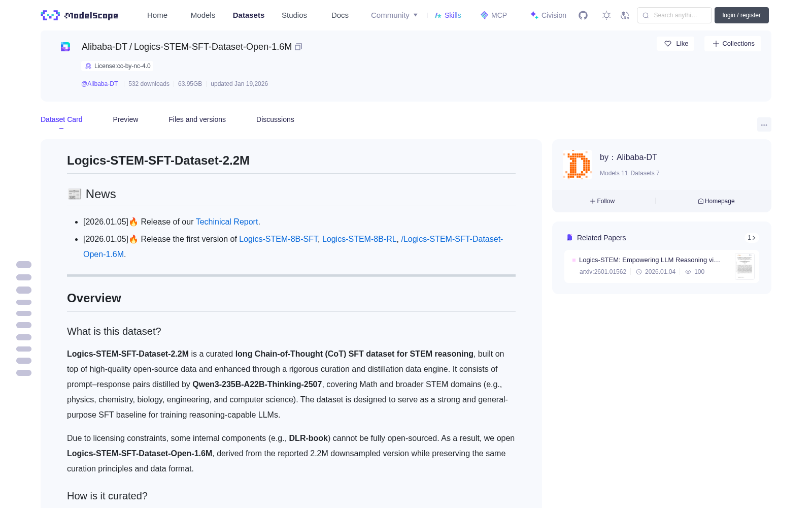Copy dataset name with the copy icon
Image resolution: width=812 pixels, height=508 pixels.
tap(298, 47)
